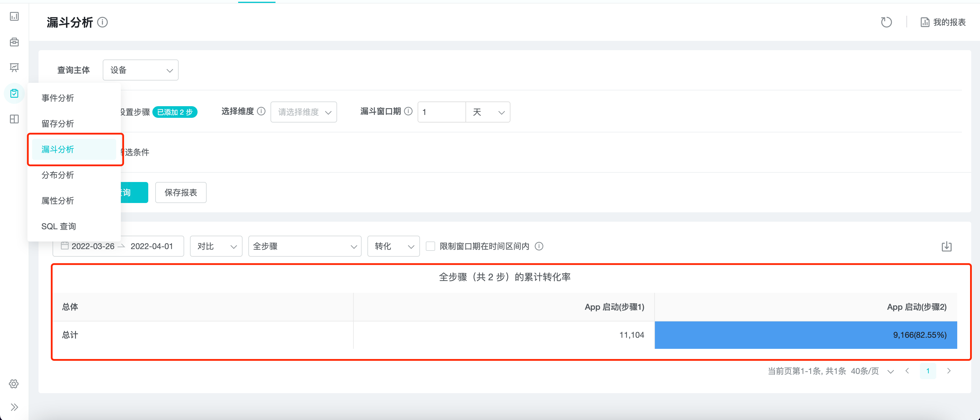The height and width of the screenshot is (420, 980).
Task: Expand the sidebar with the double arrow
Action: tap(15, 407)
